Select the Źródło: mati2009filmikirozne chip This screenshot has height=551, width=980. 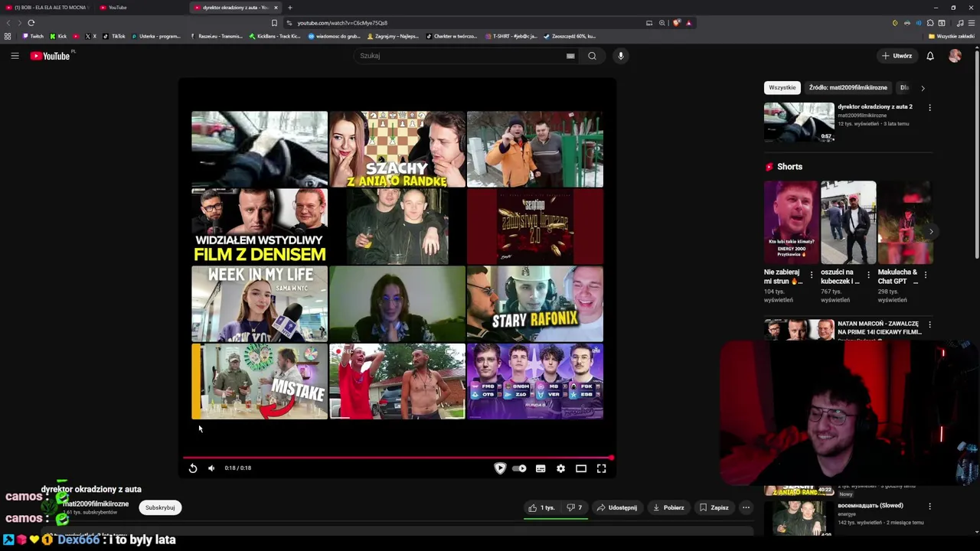pyautogui.click(x=848, y=87)
